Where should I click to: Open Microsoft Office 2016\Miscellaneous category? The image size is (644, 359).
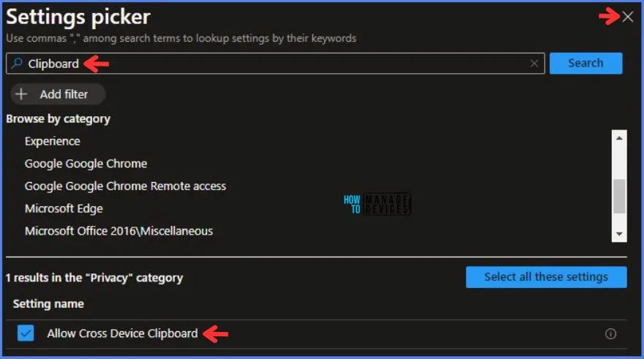coord(119,231)
